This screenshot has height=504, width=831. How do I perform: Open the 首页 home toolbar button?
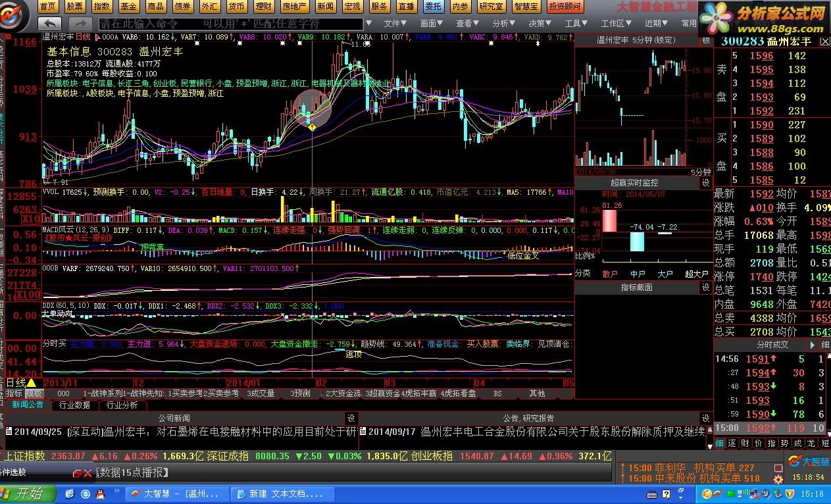[x=47, y=7]
